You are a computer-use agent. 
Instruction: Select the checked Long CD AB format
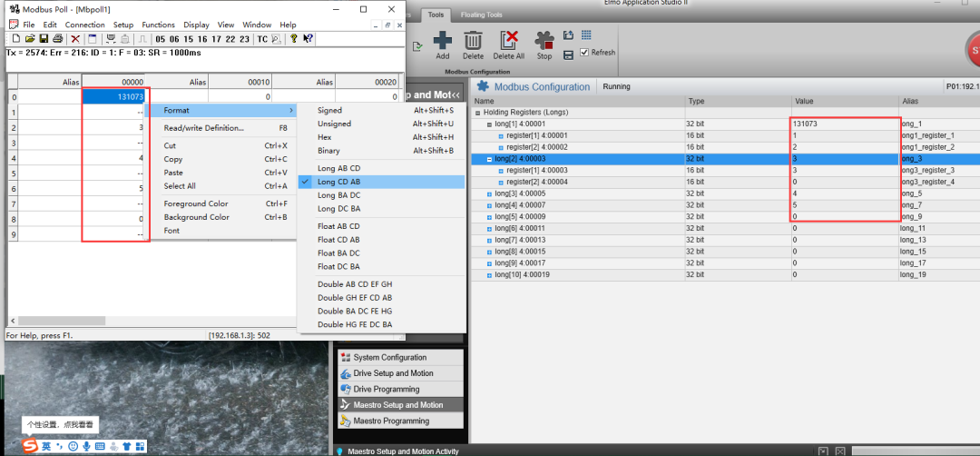click(381, 182)
